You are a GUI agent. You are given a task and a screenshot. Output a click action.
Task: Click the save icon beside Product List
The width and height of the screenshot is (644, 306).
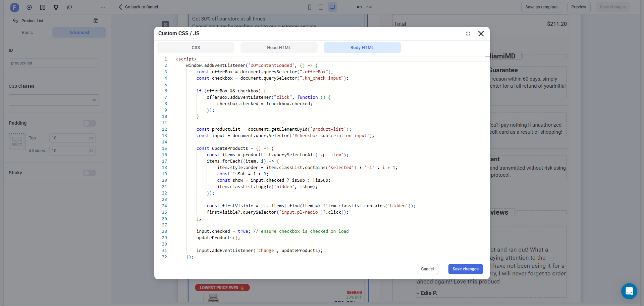96,21
